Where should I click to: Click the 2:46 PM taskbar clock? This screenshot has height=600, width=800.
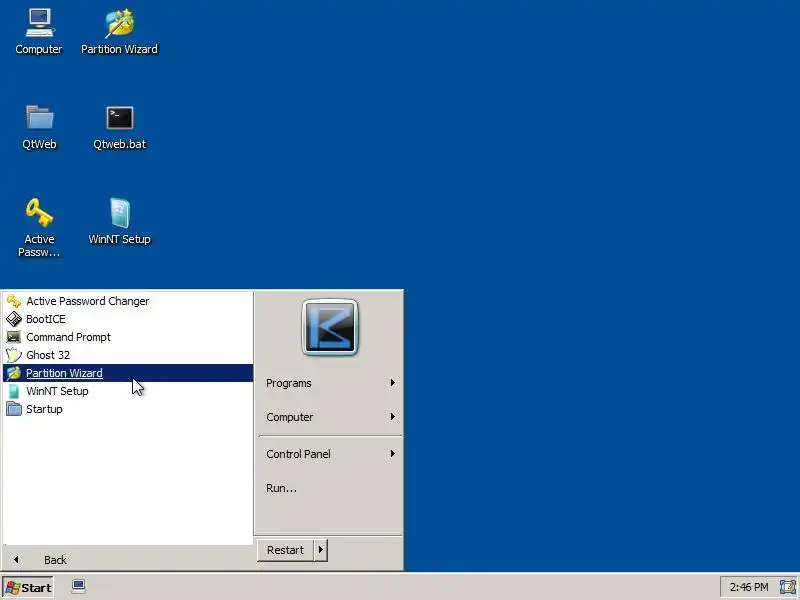coord(748,587)
